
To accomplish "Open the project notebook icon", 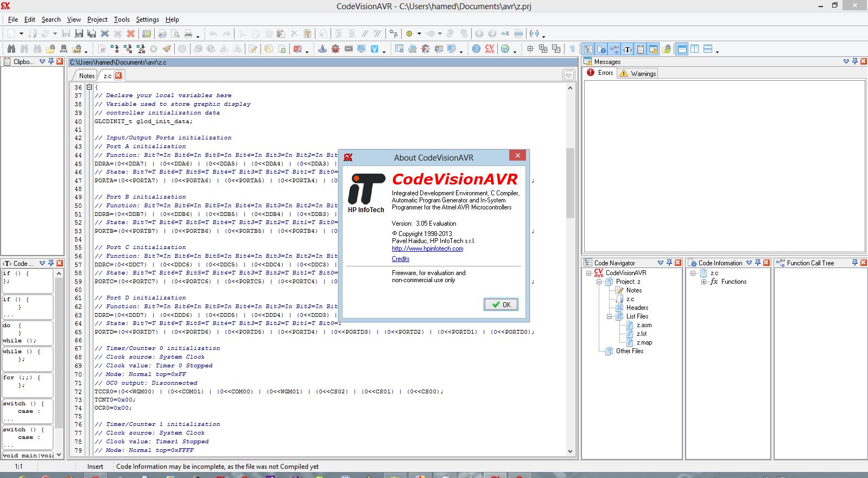I will [147, 34].
